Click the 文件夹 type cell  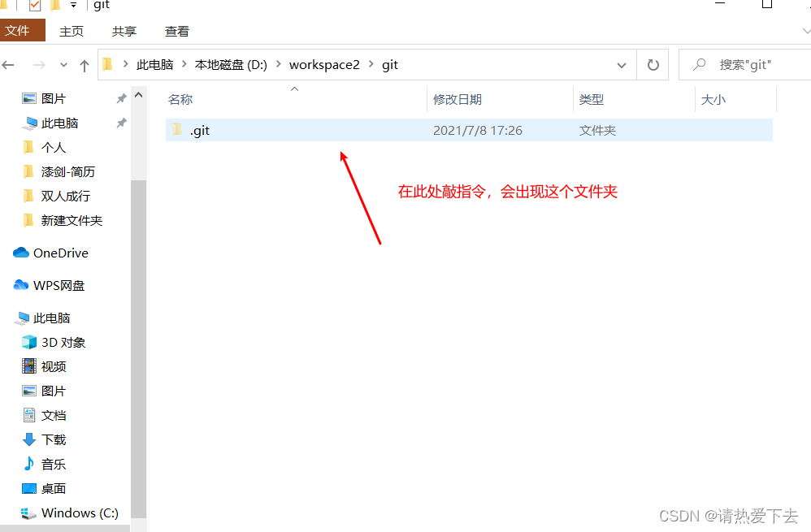click(597, 130)
